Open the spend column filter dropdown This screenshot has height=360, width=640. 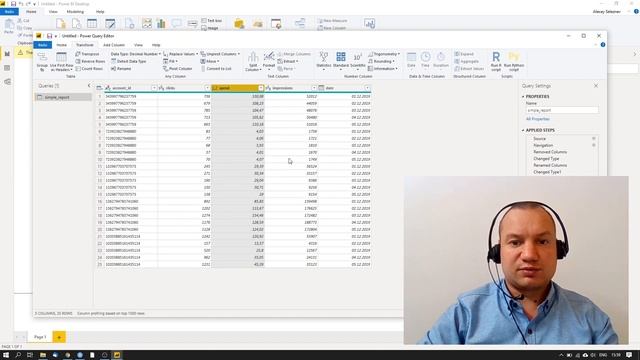coord(261,88)
